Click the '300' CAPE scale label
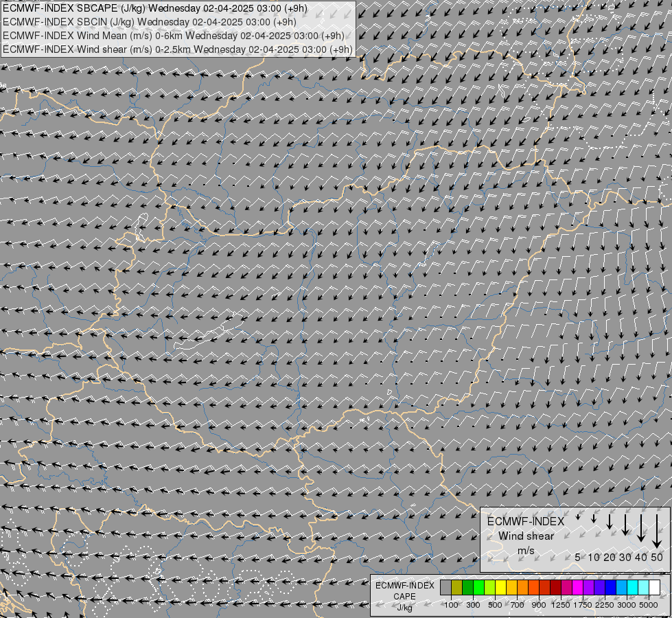The height and width of the screenshot is (618, 672). (473, 605)
